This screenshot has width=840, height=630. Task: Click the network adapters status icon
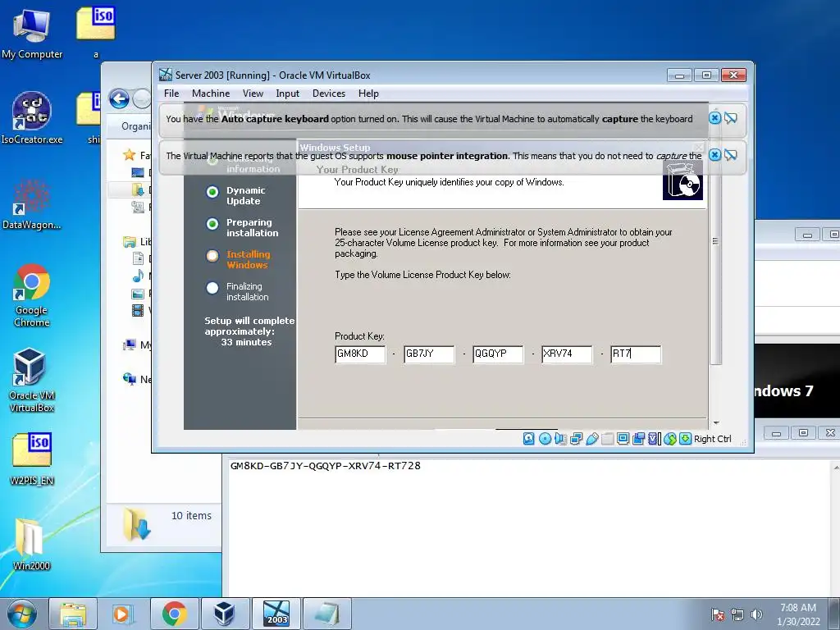click(x=577, y=439)
